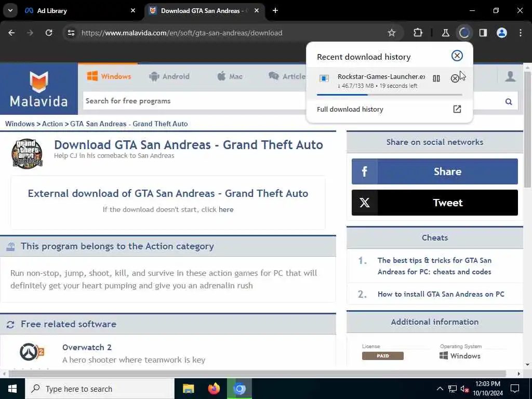
Task: Cancel the Rockstar-Games-Launcher download
Action: (455, 79)
